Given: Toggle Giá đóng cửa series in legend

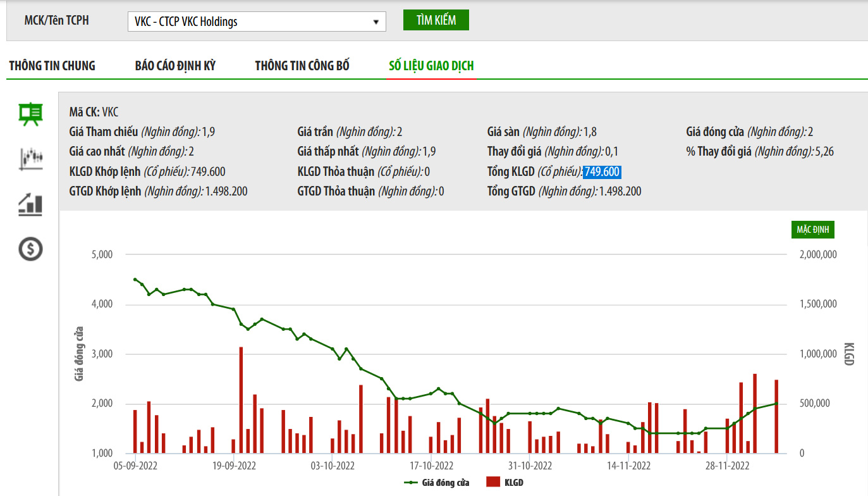Looking at the screenshot, I should 447,483.
